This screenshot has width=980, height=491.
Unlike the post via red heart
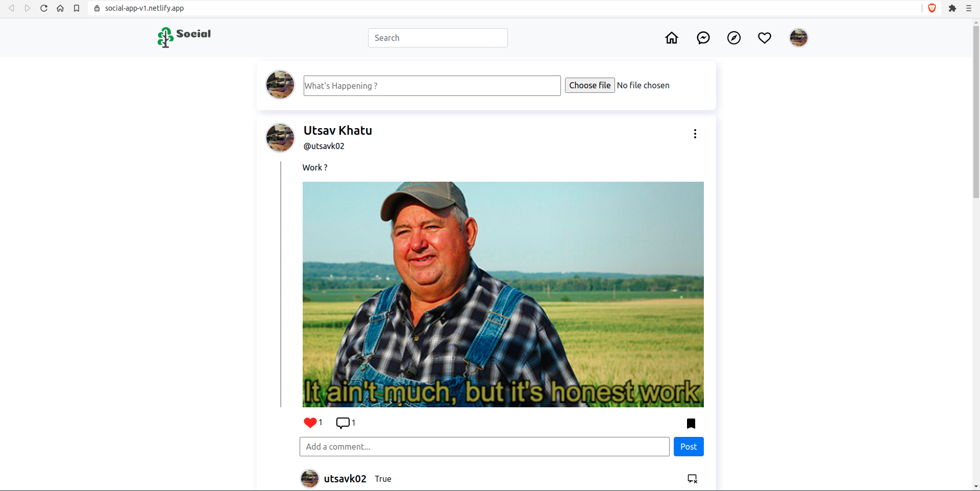pyautogui.click(x=310, y=423)
